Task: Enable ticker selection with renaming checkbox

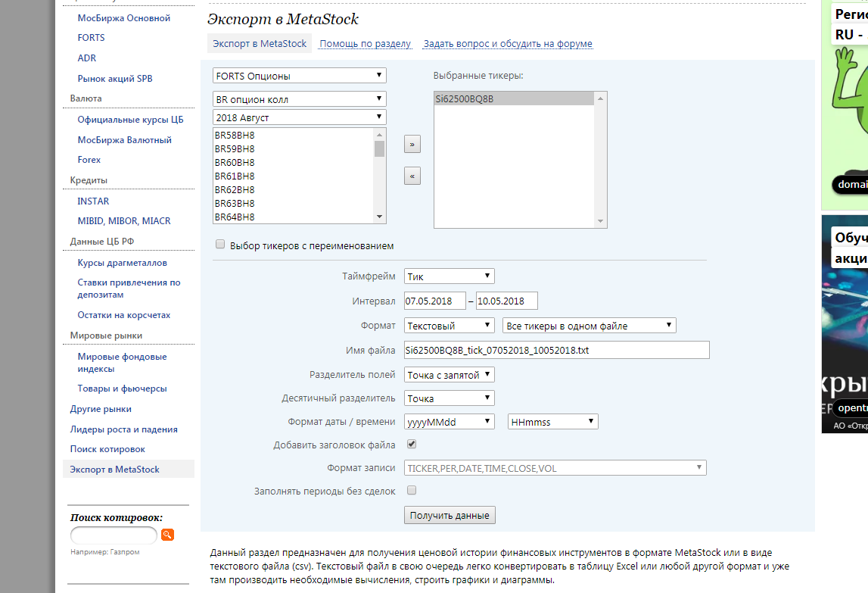Action: click(220, 245)
